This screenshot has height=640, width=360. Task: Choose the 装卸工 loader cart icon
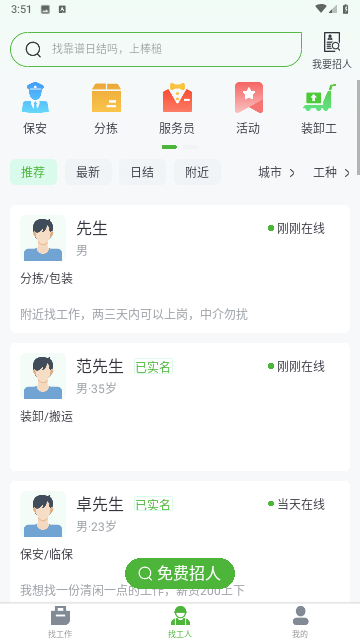click(x=319, y=98)
